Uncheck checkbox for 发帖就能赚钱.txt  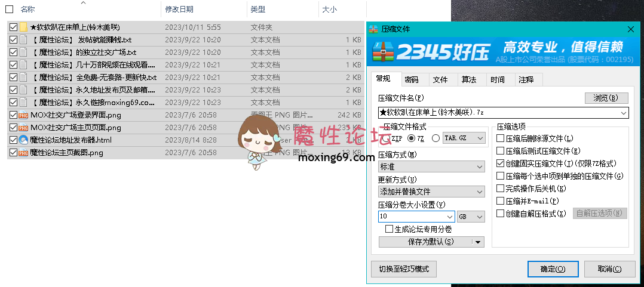coord(13,40)
